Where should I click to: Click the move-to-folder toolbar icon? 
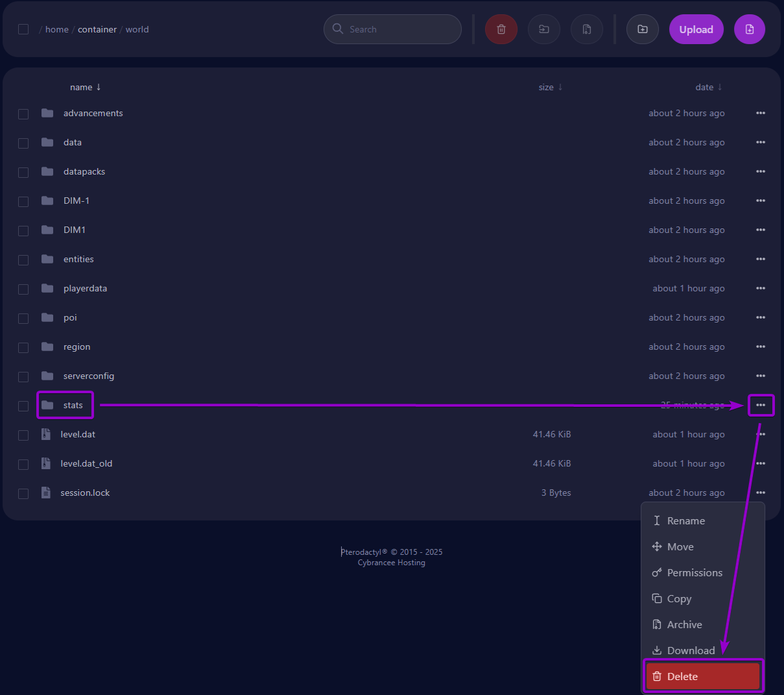[x=544, y=29]
